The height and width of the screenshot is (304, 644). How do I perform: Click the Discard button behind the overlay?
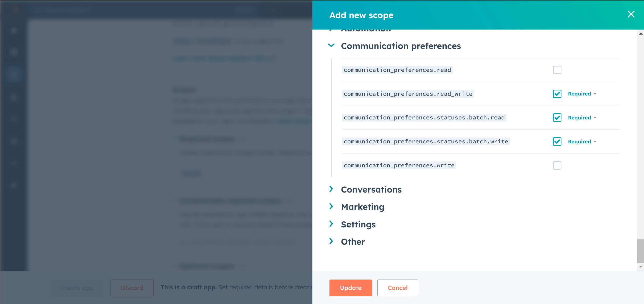click(x=132, y=288)
